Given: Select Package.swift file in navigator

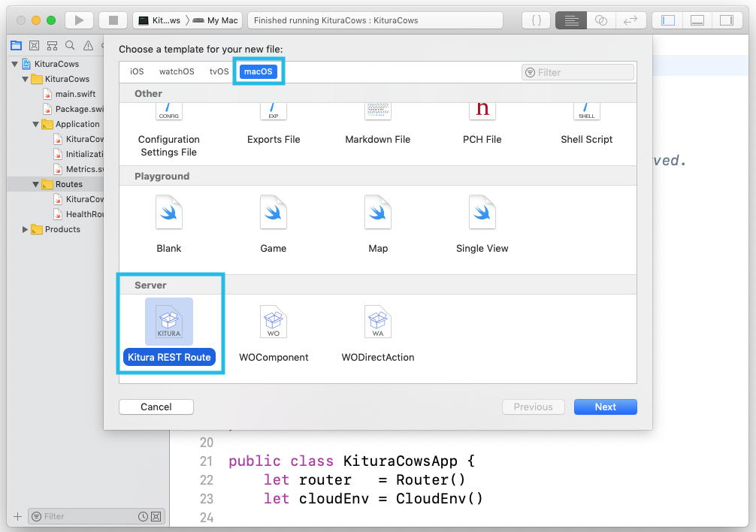Looking at the screenshot, I should click(73, 109).
